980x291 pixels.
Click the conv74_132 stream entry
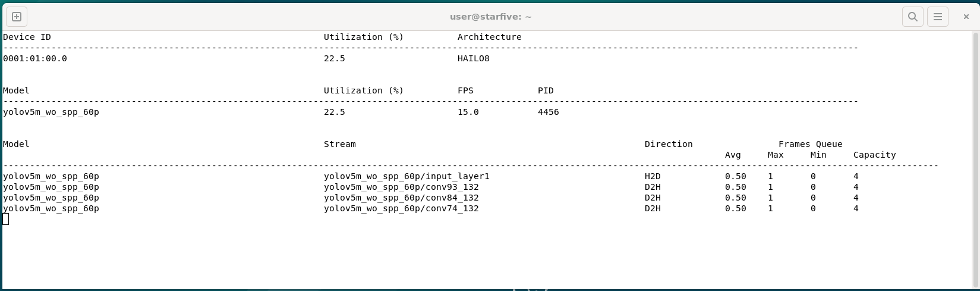tap(401, 208)
